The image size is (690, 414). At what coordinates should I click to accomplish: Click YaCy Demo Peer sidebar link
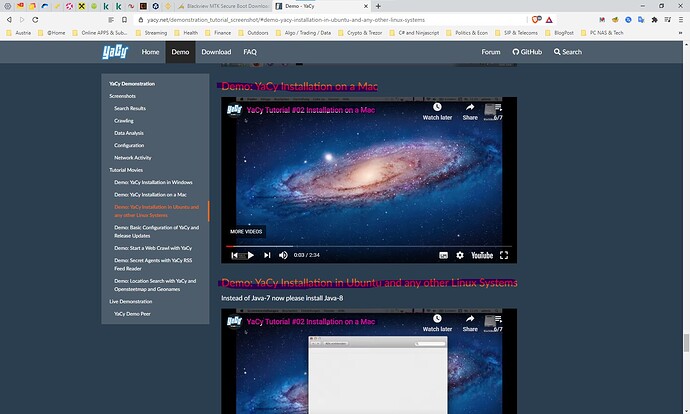pyautogui.click(x=132, y=314)
